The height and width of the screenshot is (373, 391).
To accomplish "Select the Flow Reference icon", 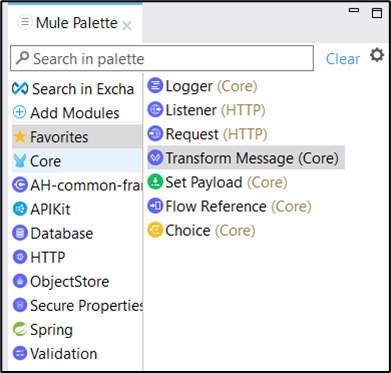I will coord(155,206).
